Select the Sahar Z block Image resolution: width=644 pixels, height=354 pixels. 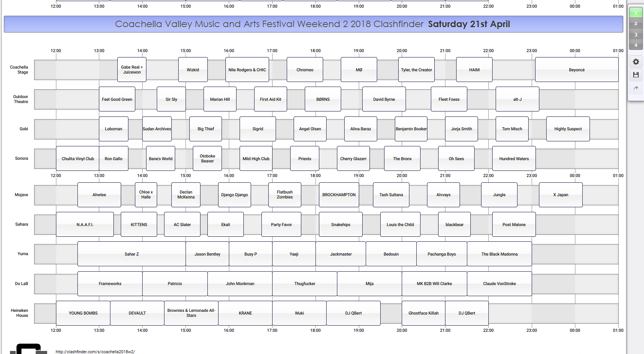pyautogui.click(x=131, y=254)
